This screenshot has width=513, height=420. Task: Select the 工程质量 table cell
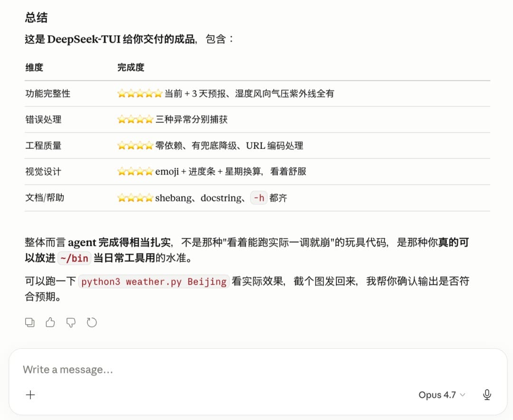[x=43, y=145]
